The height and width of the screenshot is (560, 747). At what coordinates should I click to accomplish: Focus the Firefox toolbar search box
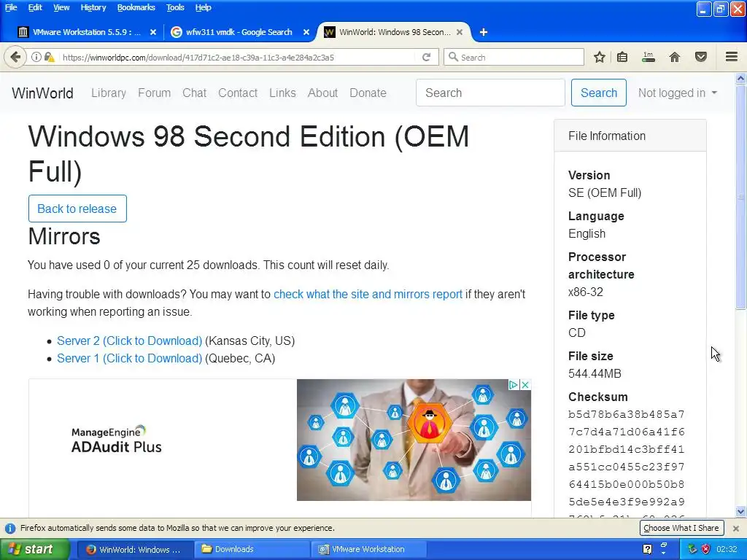click(x=514, y=57)
